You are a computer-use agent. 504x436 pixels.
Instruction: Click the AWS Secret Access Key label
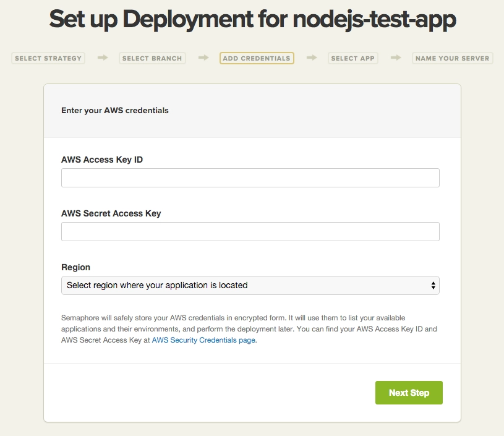pyautogui.click(x=111, y=213)
